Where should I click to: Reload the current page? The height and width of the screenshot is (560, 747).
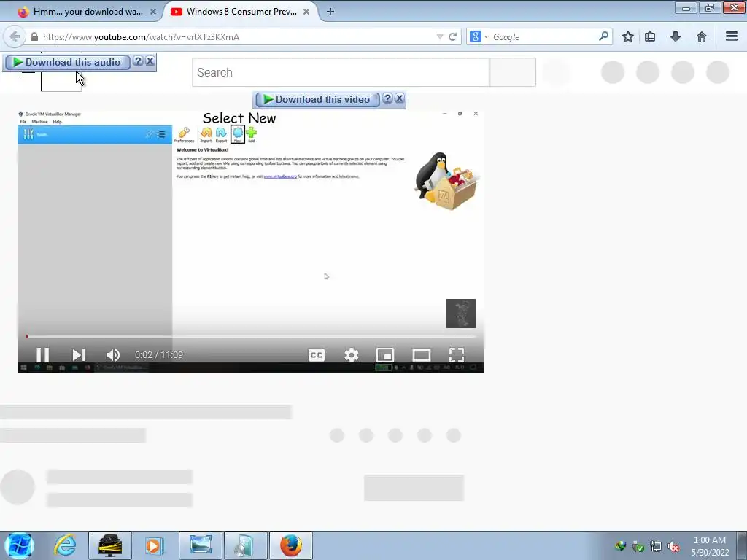(x=452, y=36)
